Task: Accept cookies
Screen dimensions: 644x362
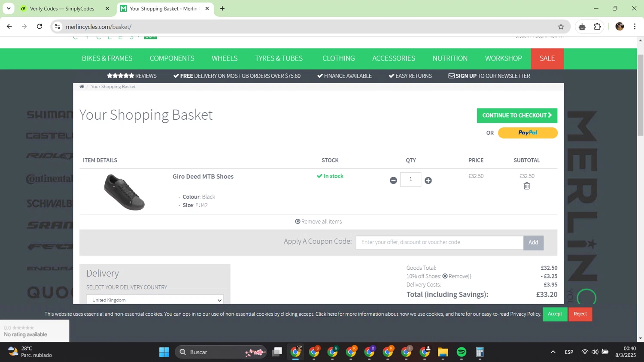Action: 555,314
